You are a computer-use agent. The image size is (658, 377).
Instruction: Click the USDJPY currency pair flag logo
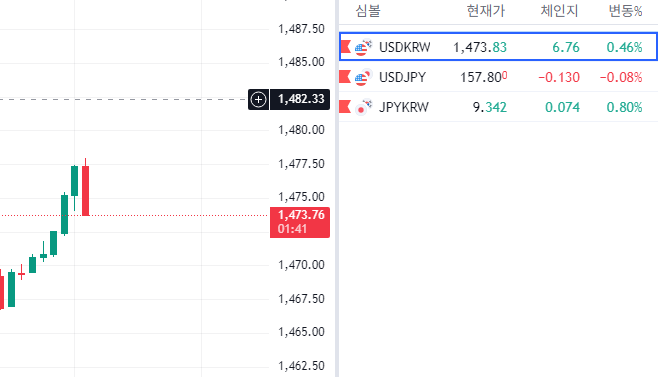click(363, 77)
